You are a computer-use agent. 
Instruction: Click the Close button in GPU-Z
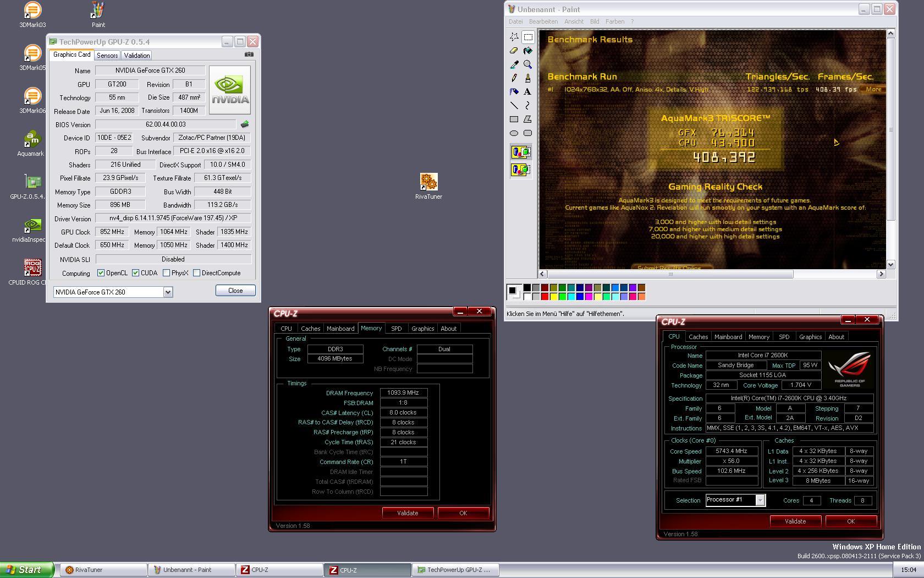click(x=235, y=291)
